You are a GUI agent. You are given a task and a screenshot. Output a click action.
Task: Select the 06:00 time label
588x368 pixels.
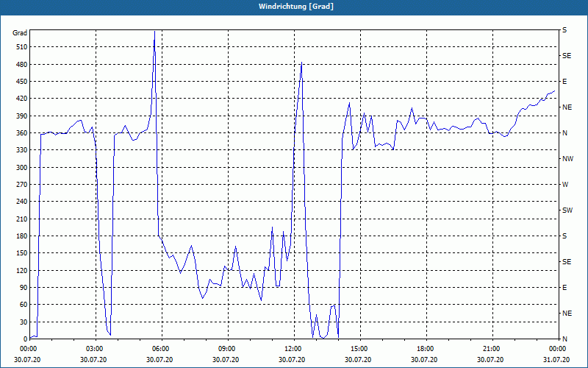click(162, 349)
